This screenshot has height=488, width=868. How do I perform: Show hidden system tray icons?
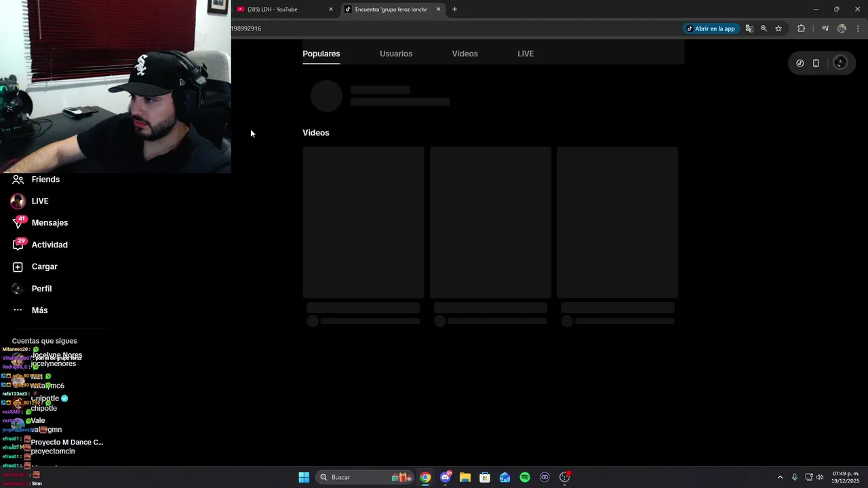click(x=780, y=477)
